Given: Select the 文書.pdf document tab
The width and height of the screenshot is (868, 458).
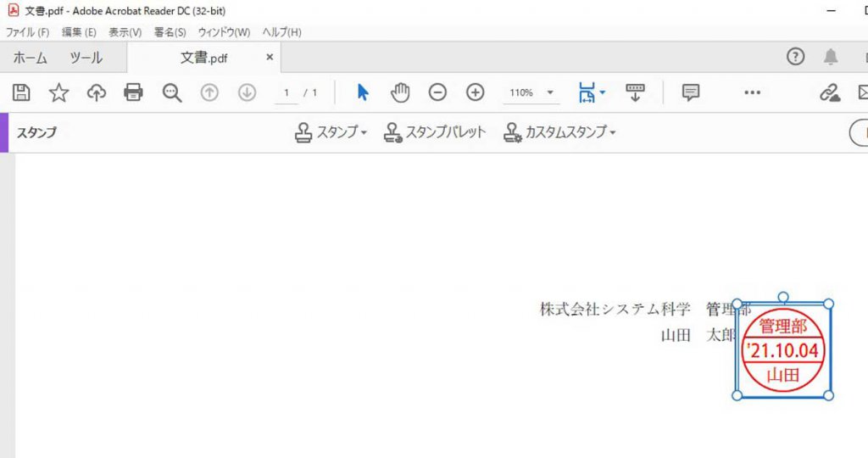Looking at the screenshot, I should (203, 58).
